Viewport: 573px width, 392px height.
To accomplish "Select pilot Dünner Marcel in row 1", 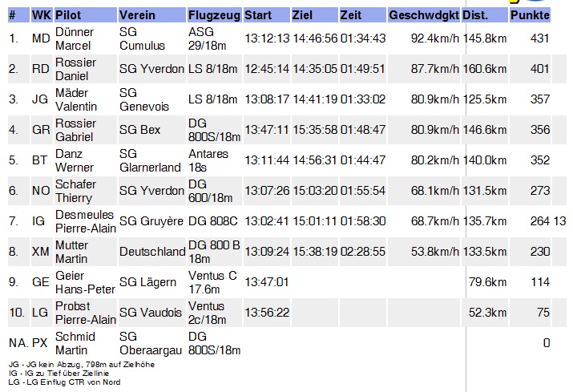I will pyautogui.click(x=73, y=38).
